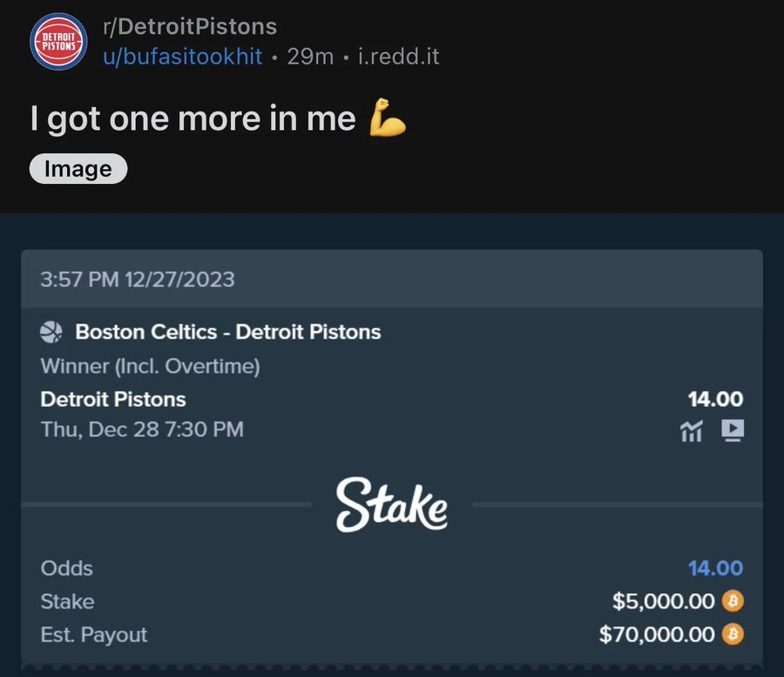Click the white 14.00 odds beside Detroit Pistons
The height and width of the screenshot is (677, 784).
pyautogui.click(x=715, y=400)
